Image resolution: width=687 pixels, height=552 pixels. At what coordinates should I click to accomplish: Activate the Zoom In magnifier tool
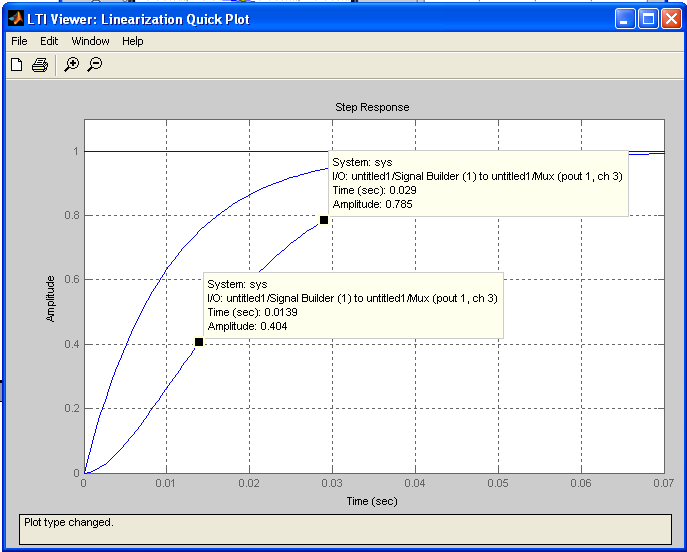point(71,65)
